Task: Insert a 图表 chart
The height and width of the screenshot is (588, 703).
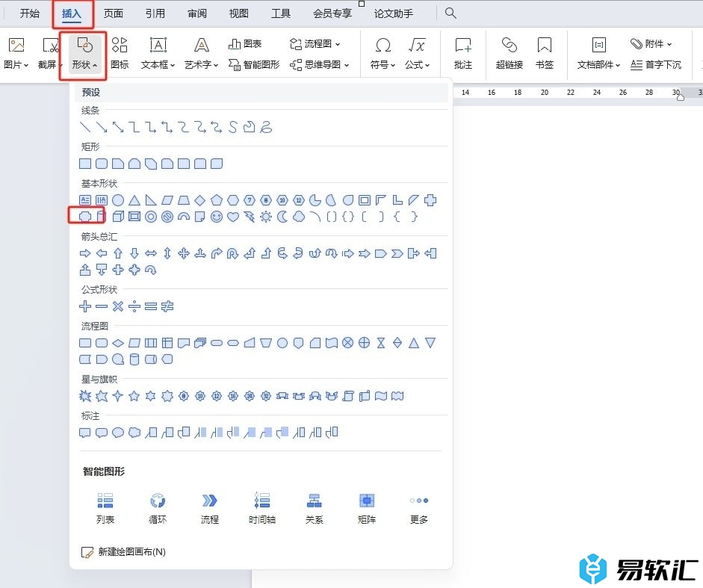Action: pyautogui.click(x=245, y=43)
